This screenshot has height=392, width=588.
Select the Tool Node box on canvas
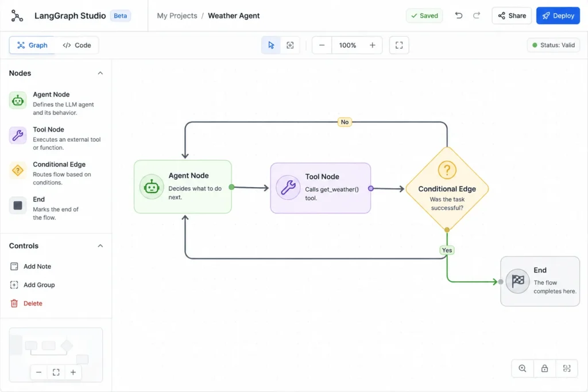pyautogui.click(x=320, y=188)
